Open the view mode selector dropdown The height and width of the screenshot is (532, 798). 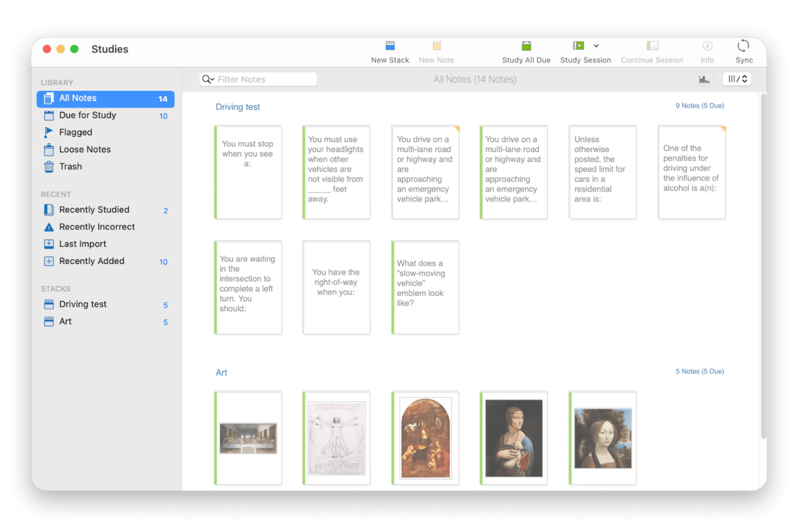click(737, 79)
